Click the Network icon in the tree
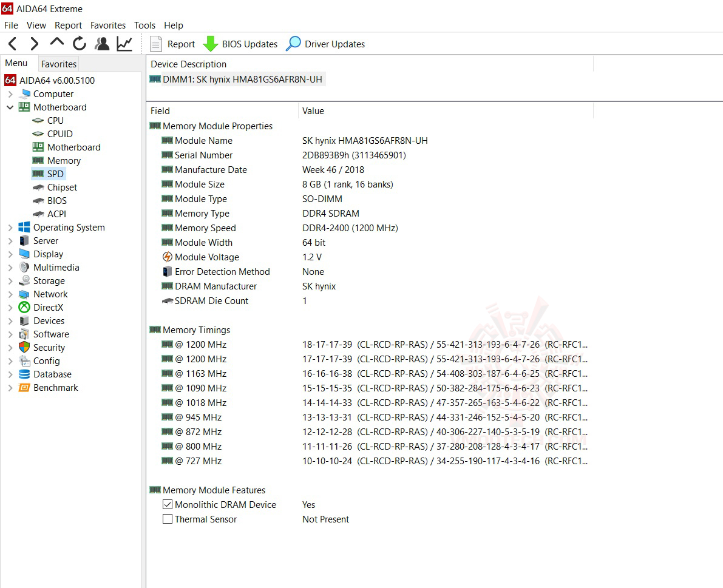723x588 pixels. pos(24,294)
